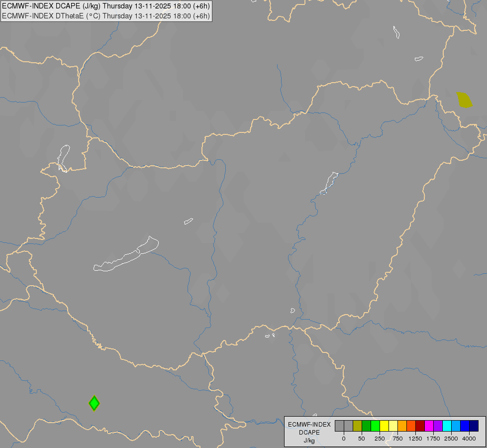This screenshot has height=448, width=487.
Task: Click the ECMWF-INDEX DCAPE title line
Action: [x=106, y=6]
